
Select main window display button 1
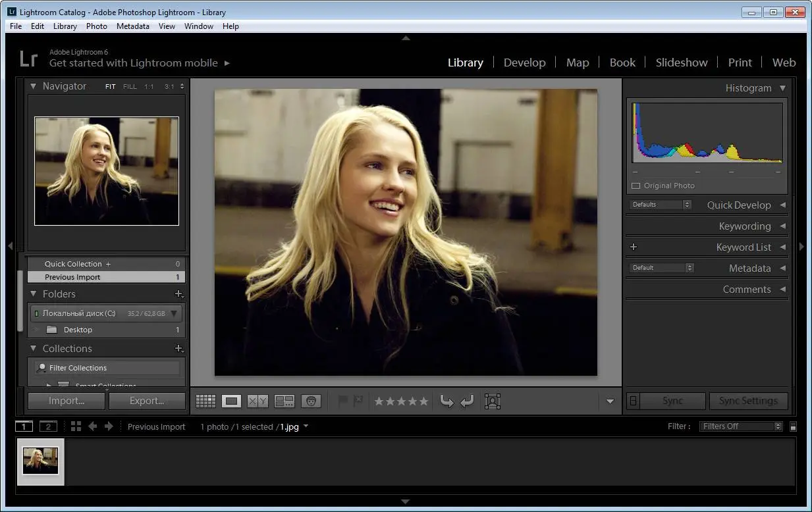pos(24,426)
